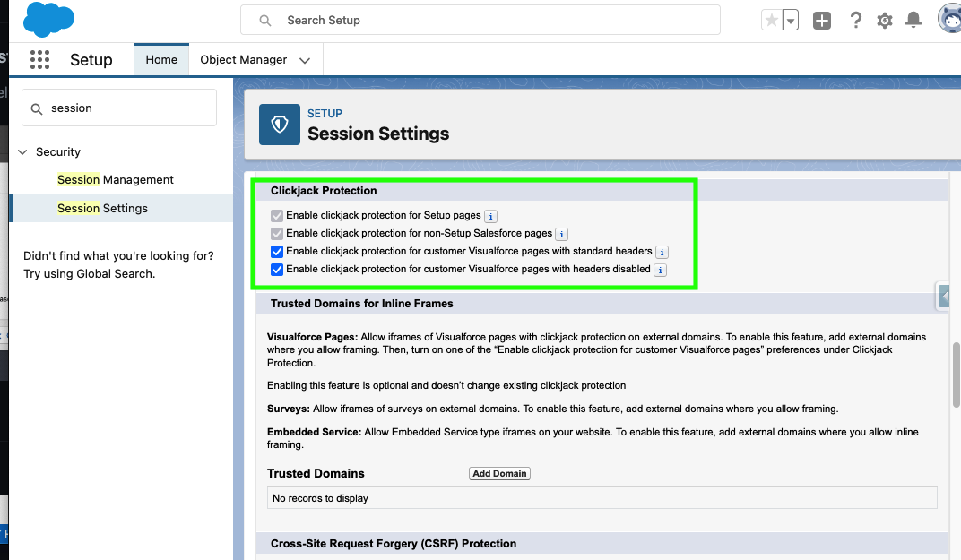
Task: Open the global actions plus icon
Action: coord(822,21)
